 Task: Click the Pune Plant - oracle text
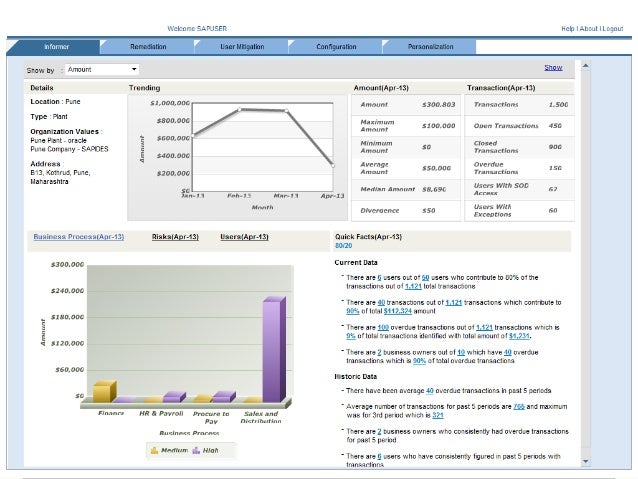tap(58, 140)
